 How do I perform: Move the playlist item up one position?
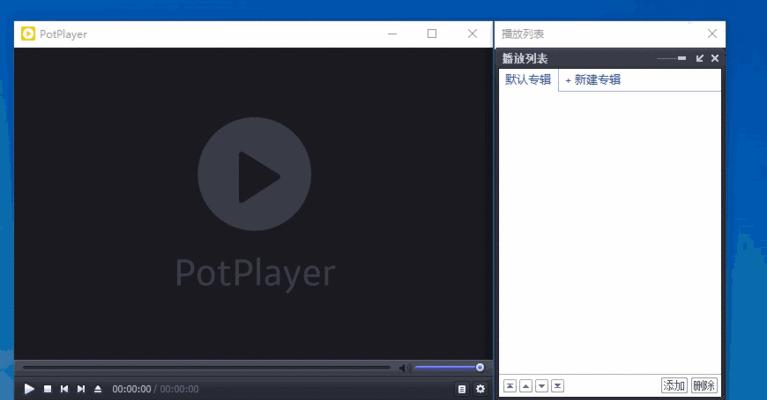pyautogui.click(x=526, y=386)
